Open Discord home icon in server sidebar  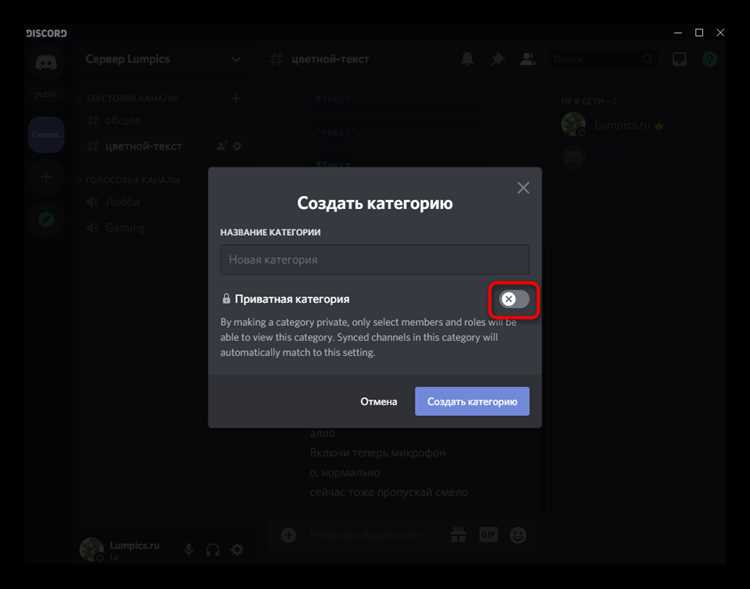click(x=46, y=62)
